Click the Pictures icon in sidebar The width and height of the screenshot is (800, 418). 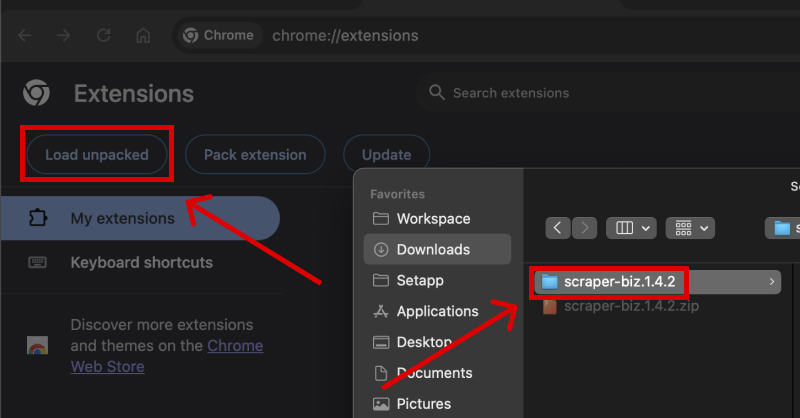(381, 404)
